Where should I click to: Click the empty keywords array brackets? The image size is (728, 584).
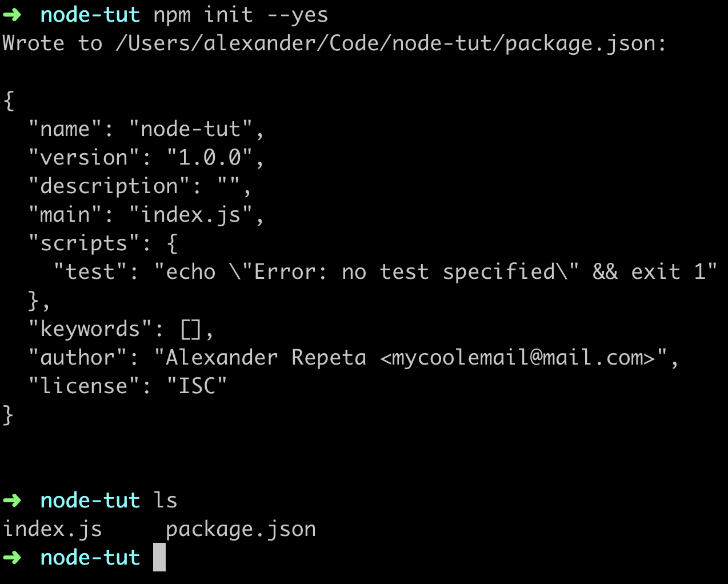click(191, 329)
